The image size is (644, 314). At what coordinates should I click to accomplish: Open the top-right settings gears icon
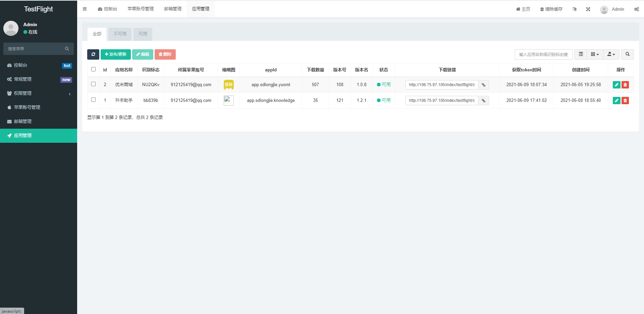tap(636, 9)
